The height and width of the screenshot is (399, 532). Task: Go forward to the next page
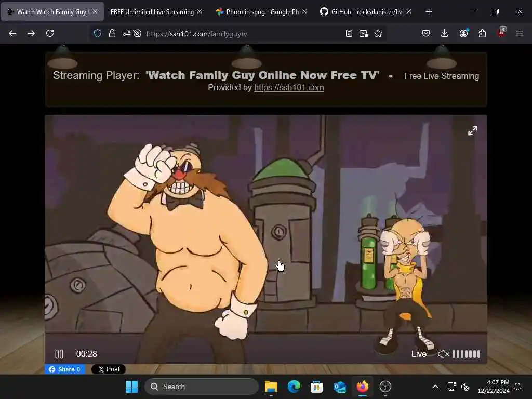click(x=31, y=33)
